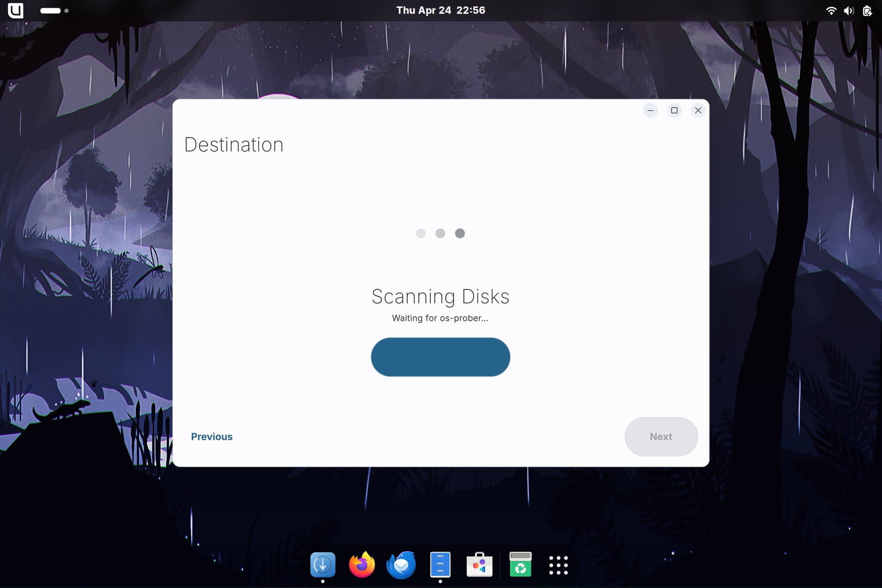Maximize the installer window
The width and height of the screenshot is (882, 588).
coord(674,110)
